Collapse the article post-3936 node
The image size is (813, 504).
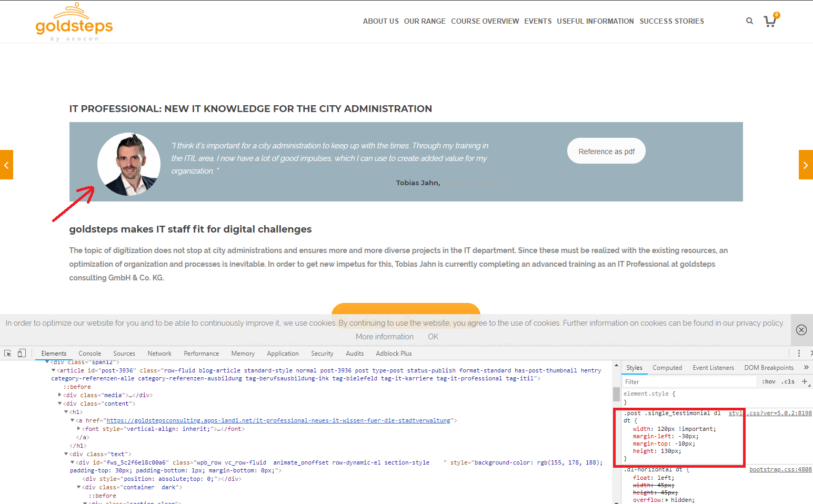coord(53,370)
